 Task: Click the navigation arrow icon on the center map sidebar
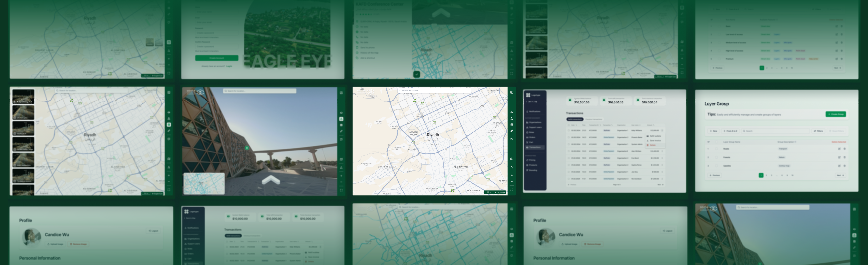point(512,167)
